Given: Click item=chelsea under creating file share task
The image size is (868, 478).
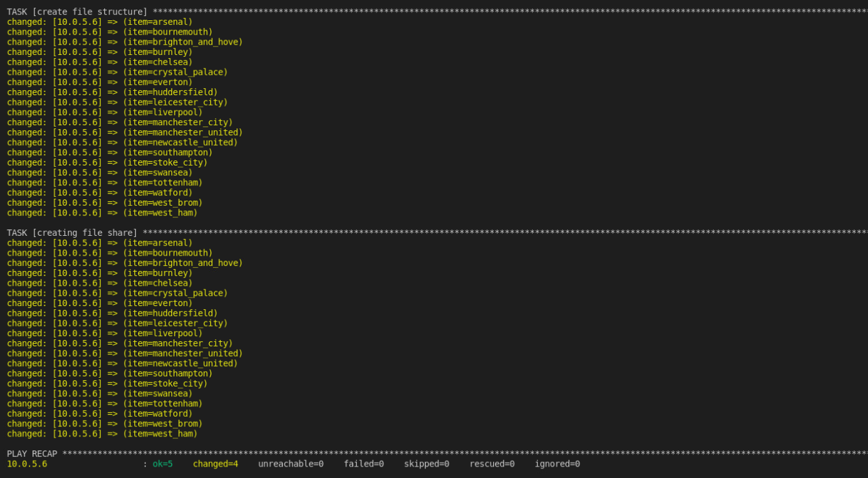Looking at the screenshot, I should point(157,283).
